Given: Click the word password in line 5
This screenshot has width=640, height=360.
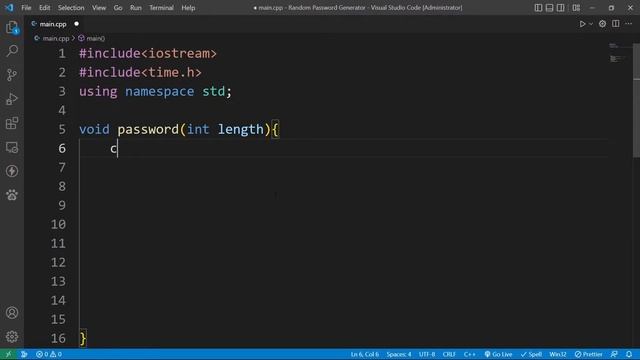Looking at the screenshot, I should (x=148, y=129).
